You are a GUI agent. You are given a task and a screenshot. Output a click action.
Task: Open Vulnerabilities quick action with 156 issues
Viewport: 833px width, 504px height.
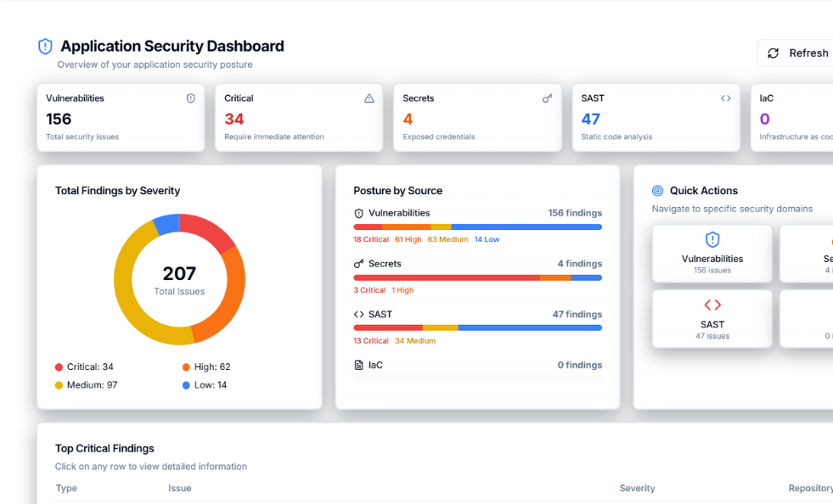tap(712, 254)
